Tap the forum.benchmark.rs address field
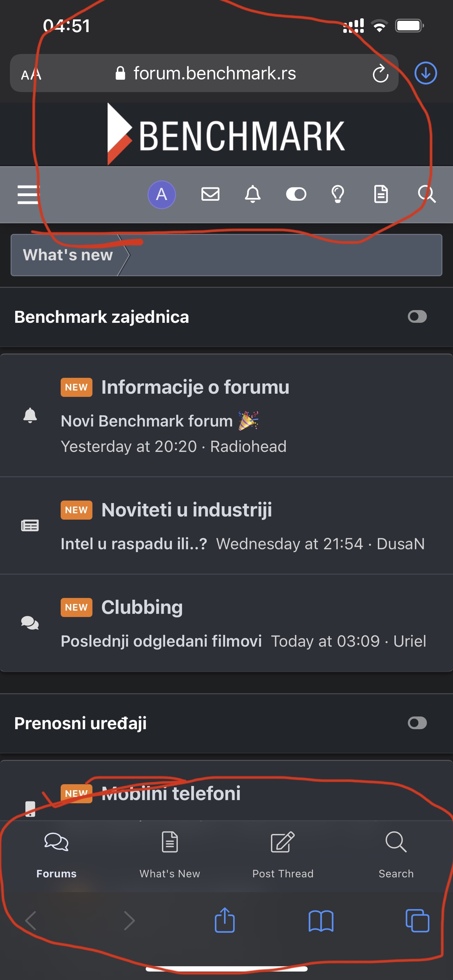The height and width of the screenshot is (980, 453). click(214, 73)
